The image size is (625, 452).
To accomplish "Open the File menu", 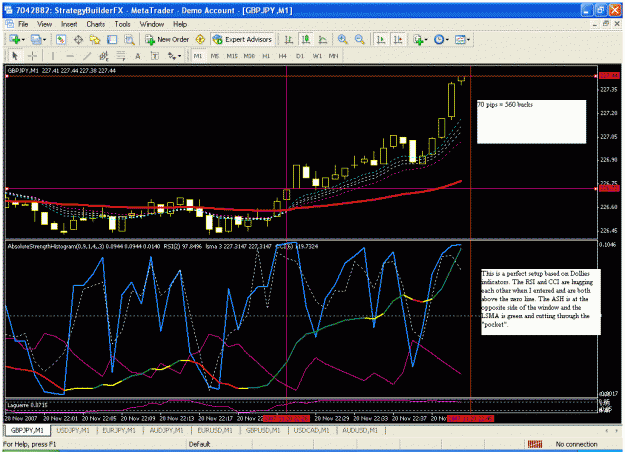I will click(23, 24).
